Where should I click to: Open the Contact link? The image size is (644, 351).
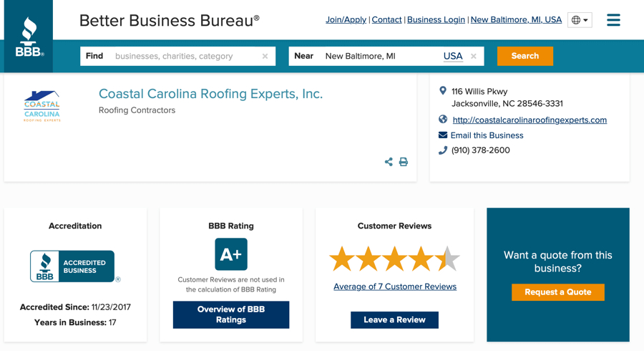386,20
